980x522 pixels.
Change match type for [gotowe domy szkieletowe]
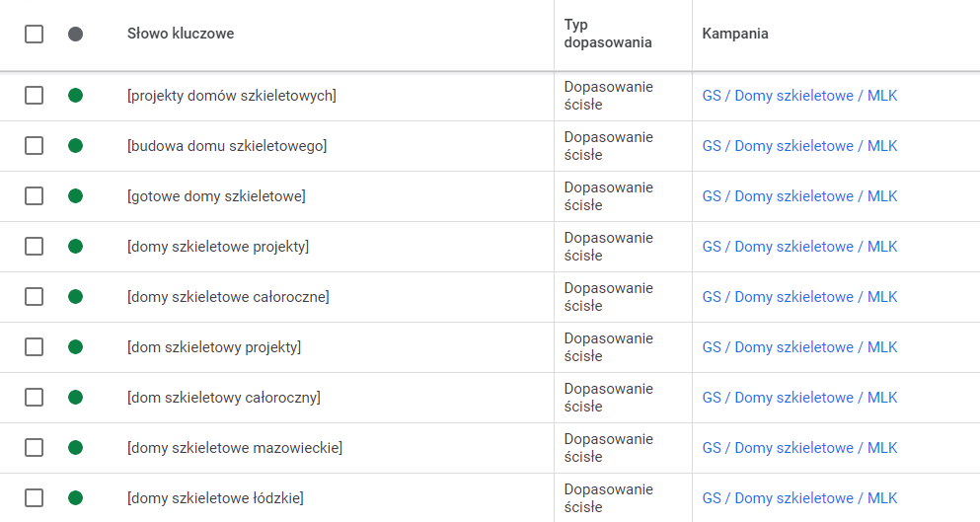click(x=608, y=196)
